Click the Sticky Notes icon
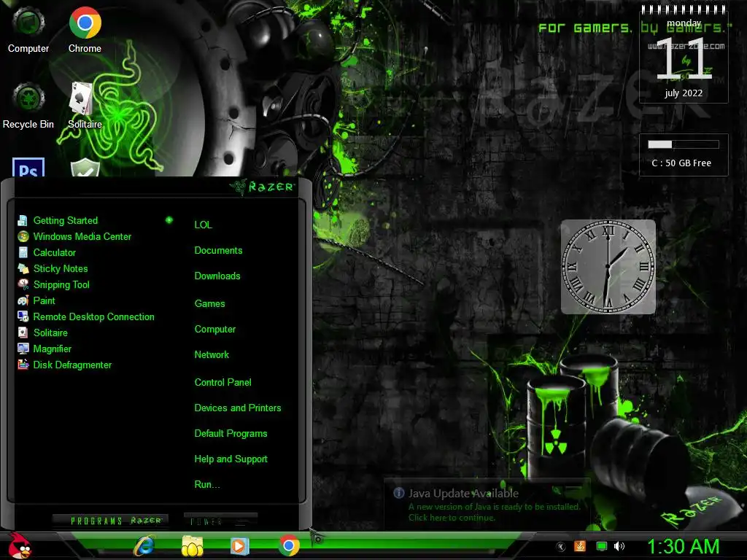This screenshot has height=560, width=747. tap(23, 268)
